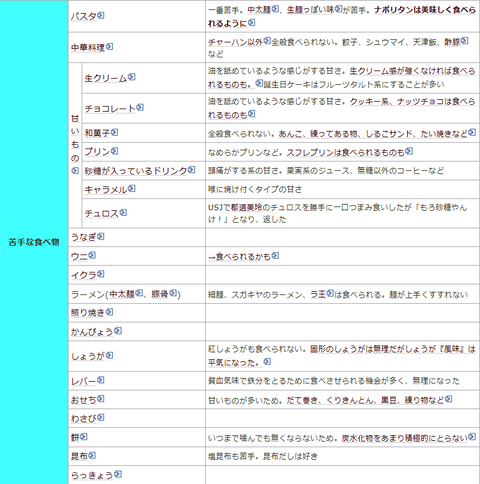The height and width of the screenshot is (484, 480).
Task: Open the →食べられるかも link
Action: click(x=239, y=257)
